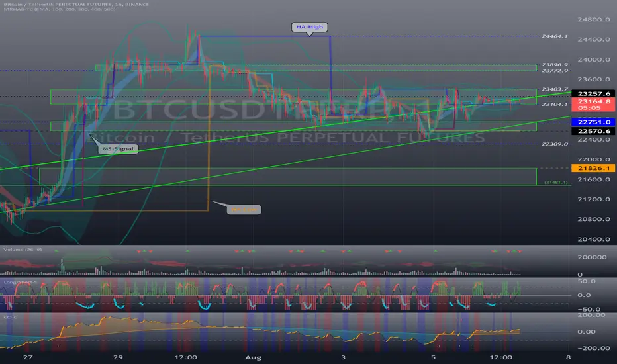Viewport: 617px width, 364px height.
Task: Select the CCI-C indicator legend
Action: [x=10, y=317]
